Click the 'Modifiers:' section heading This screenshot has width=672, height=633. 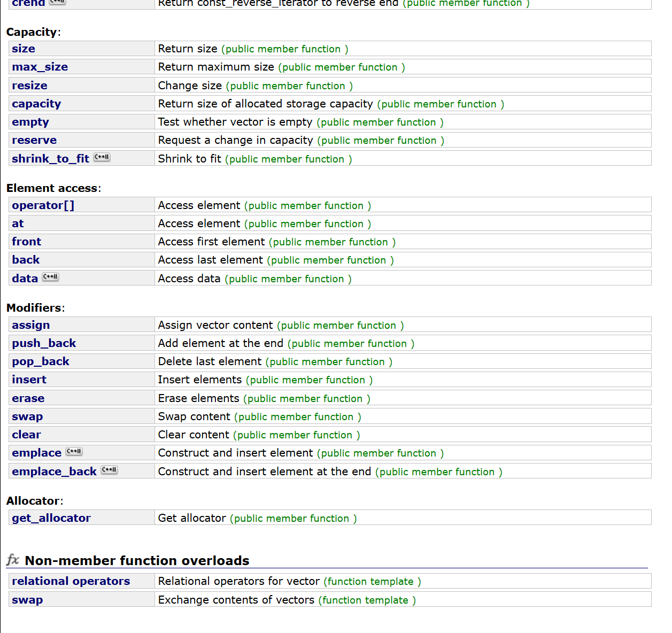pyautogui.click(x=35, y=308)
